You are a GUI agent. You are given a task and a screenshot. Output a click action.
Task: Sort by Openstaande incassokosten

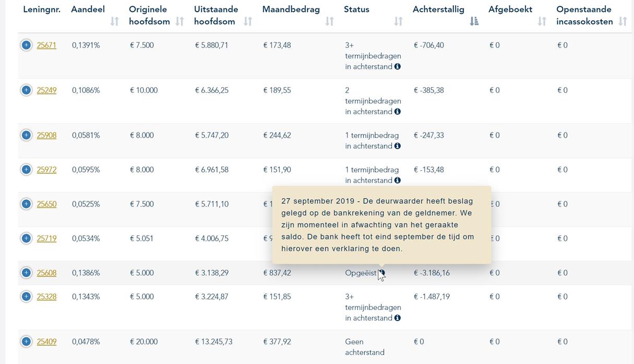coord(623,21)
